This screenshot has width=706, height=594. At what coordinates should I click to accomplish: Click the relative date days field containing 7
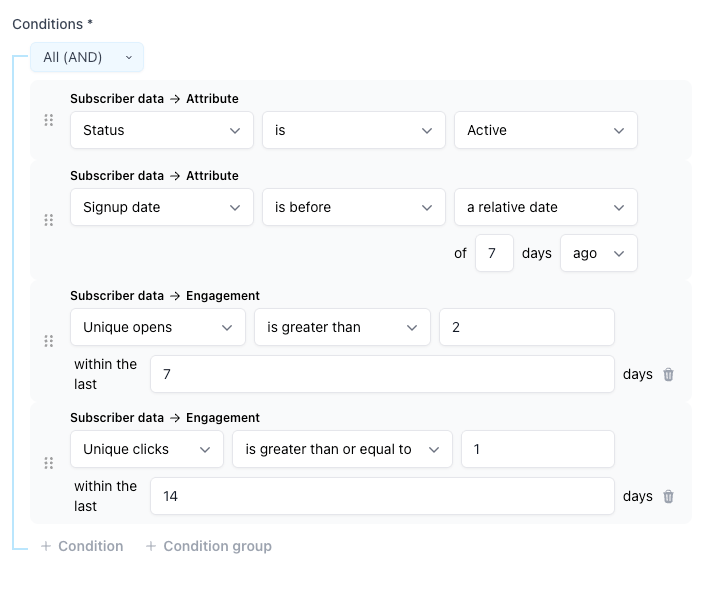point(494,253)
